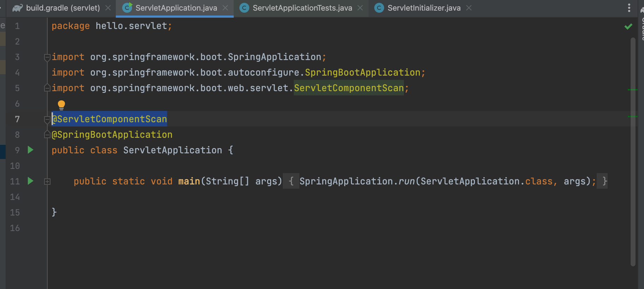Close the ServletApplication.java tab
644x289 pixels.
point(225,8)
